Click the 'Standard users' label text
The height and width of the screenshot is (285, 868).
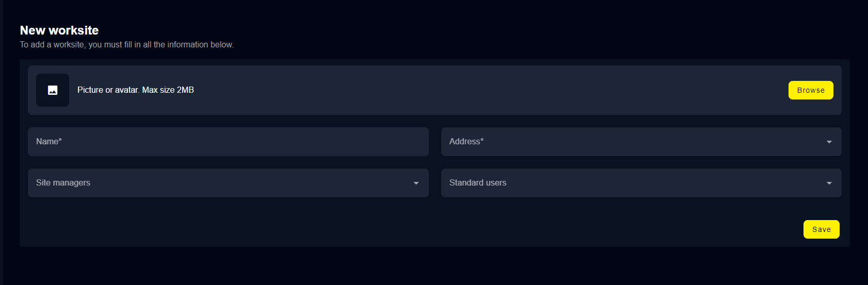click(x=478, y=182)
